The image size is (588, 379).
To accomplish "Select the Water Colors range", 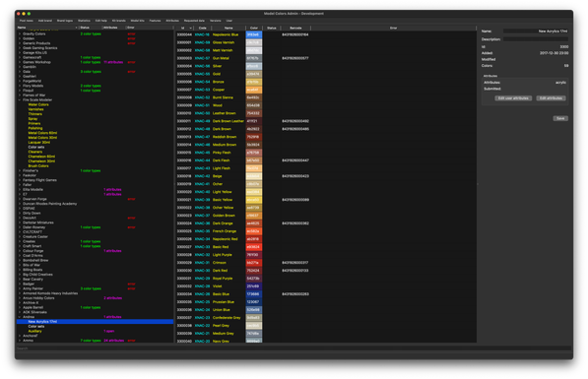I will point(38,104).
